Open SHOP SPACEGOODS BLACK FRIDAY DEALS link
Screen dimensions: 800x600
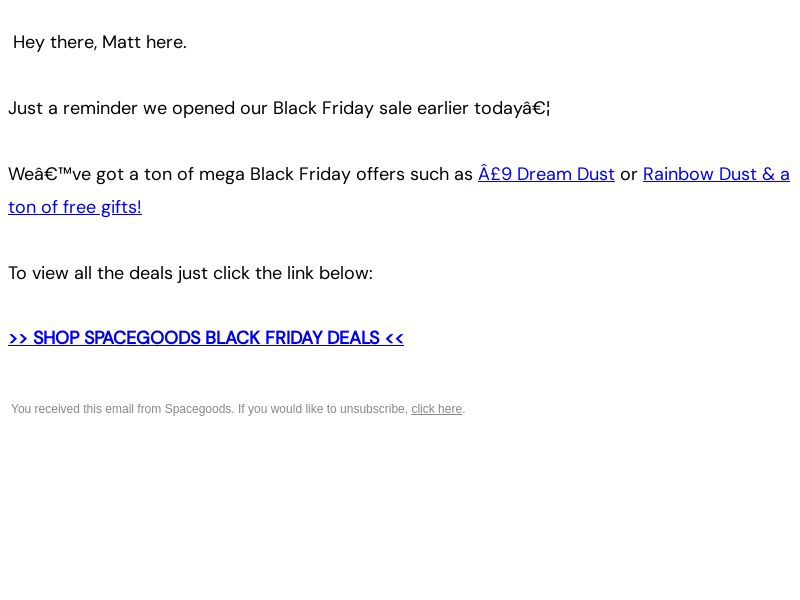[x=206, y=338]
